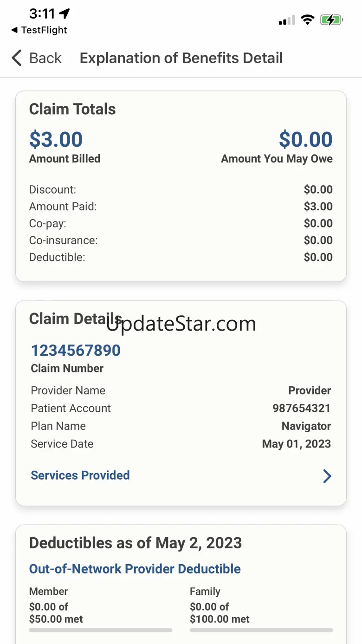This screenshot has height=644, width=362.
Task: Tap the Wi-Fi status icon
Action: pos(307,20)
